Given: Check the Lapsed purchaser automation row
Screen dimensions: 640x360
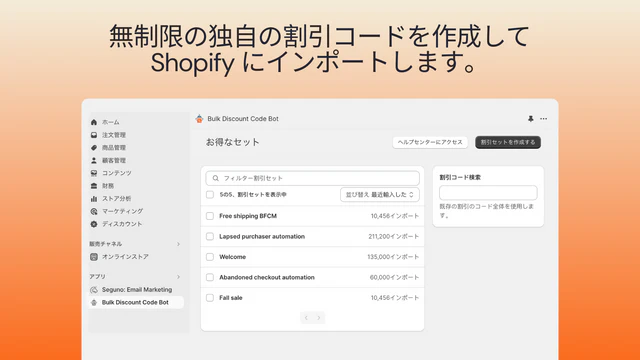Looking at the screenshot, I should coord(210,236).
